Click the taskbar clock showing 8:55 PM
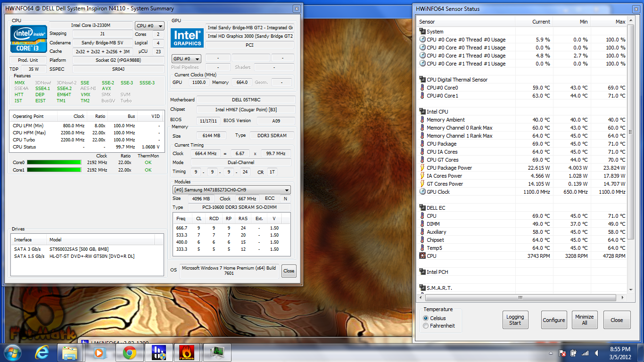This screenshot has height=362, width=644. (620, 353)
